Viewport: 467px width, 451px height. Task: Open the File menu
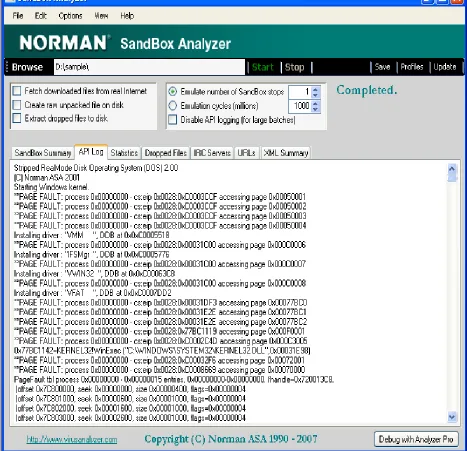[18, 16]
